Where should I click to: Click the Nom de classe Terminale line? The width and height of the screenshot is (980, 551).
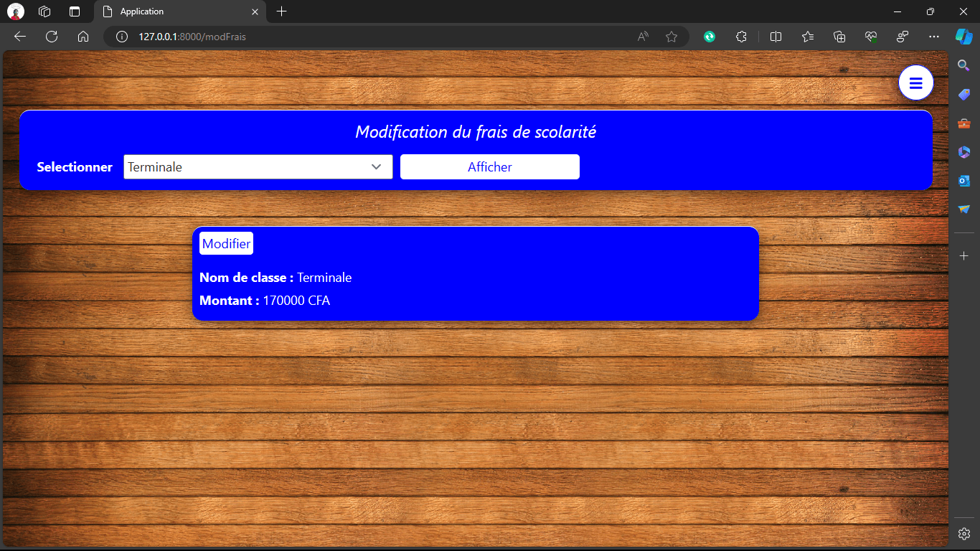pyautogui.click(x=275, y=278)
